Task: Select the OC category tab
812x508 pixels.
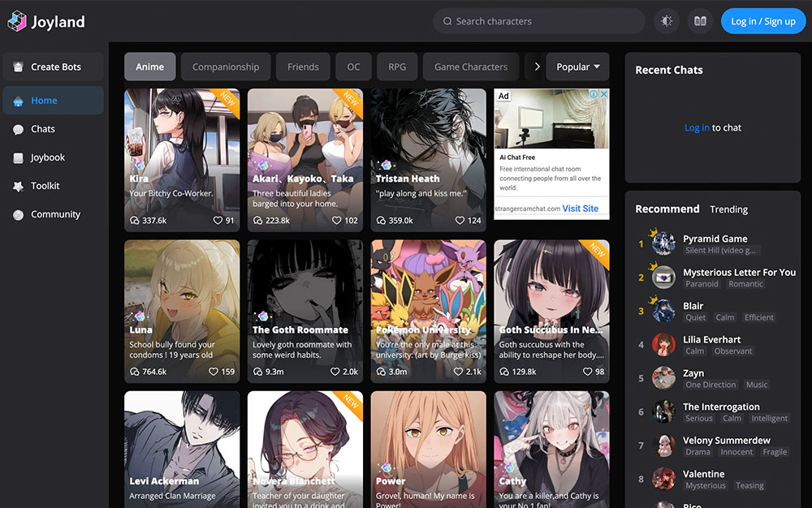Action: [x=353, y=67]
